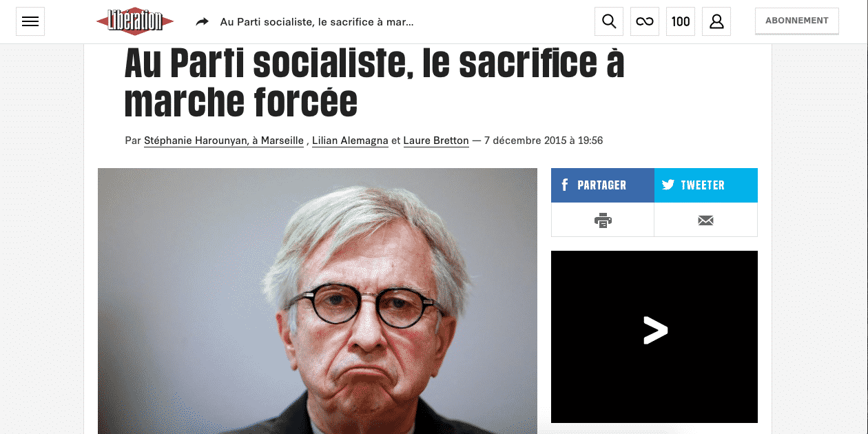
Task: Open the user account icon
Action: click(x=716, y=21)
